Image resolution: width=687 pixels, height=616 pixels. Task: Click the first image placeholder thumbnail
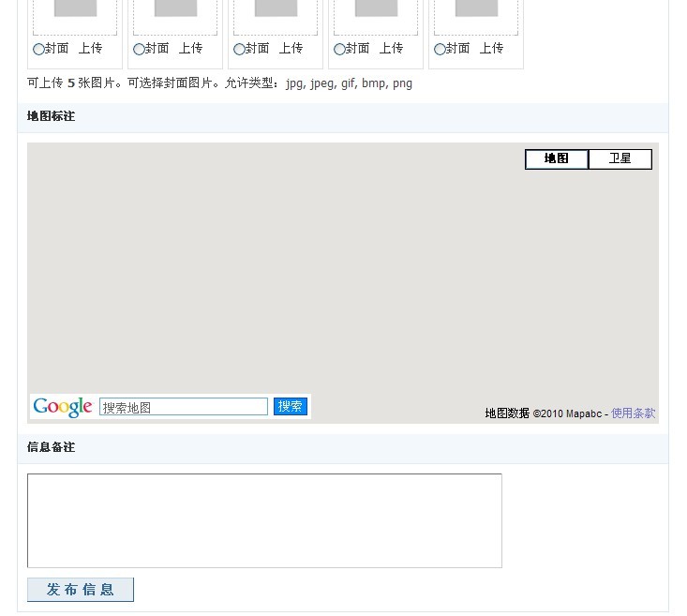pyautogui.click(x=75, y=8)
